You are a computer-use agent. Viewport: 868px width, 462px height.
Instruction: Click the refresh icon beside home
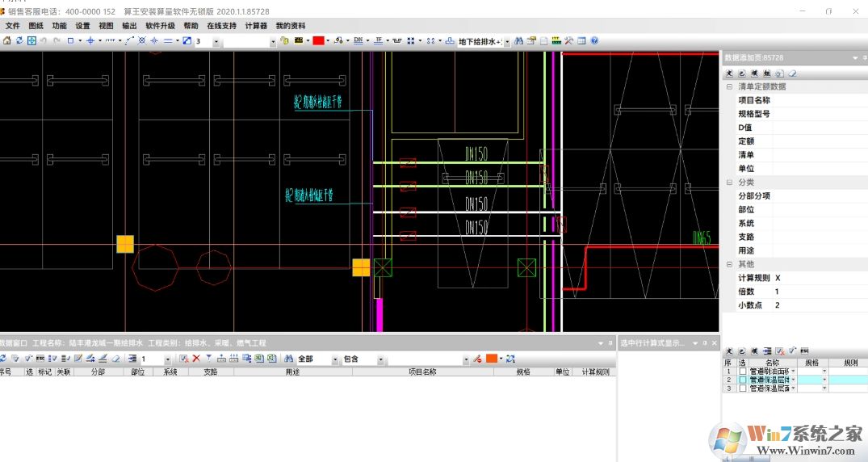point(19,40)
